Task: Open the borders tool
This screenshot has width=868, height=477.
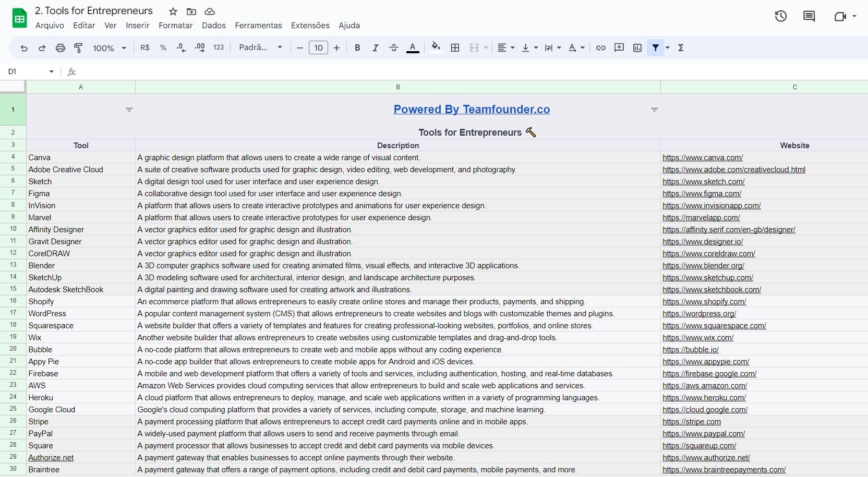Action: 455,48
